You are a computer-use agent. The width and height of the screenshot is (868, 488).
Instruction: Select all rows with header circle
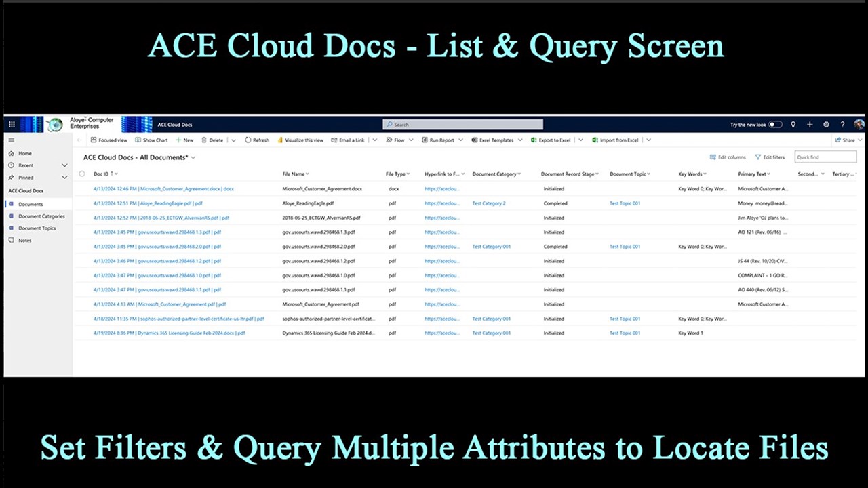[x=82, y=174]
